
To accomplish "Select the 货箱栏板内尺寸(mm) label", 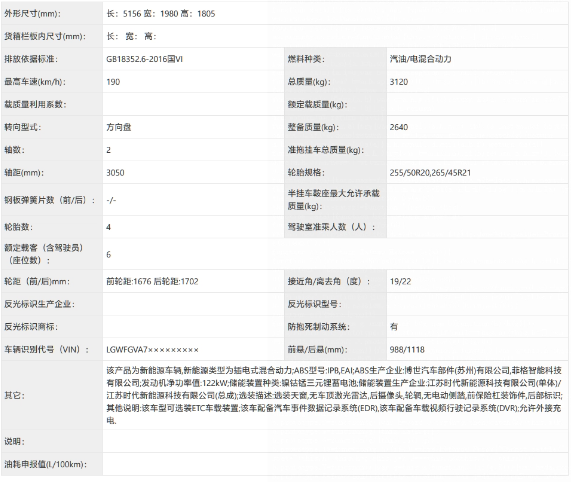I will [x=45, y=36].
